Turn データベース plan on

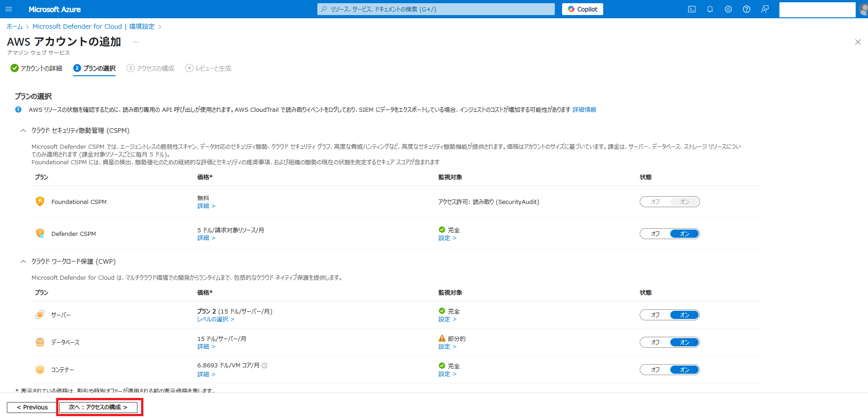coord(684,342)
